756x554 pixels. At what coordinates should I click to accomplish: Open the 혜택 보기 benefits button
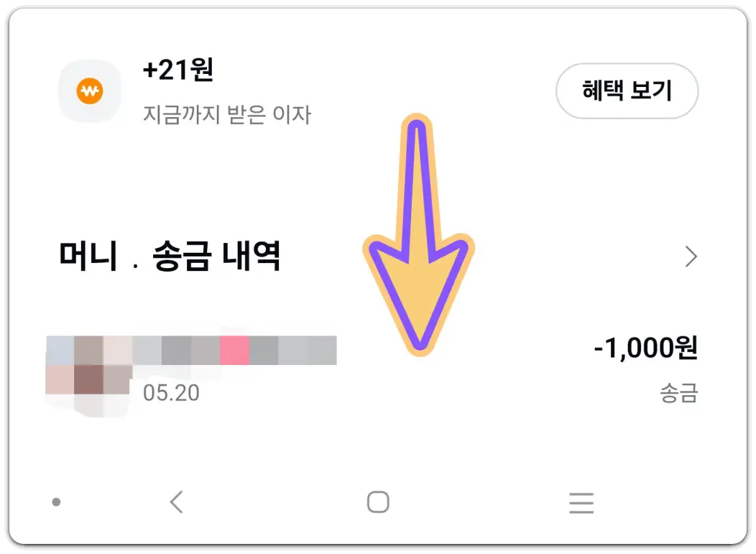(x=627, y=91)
